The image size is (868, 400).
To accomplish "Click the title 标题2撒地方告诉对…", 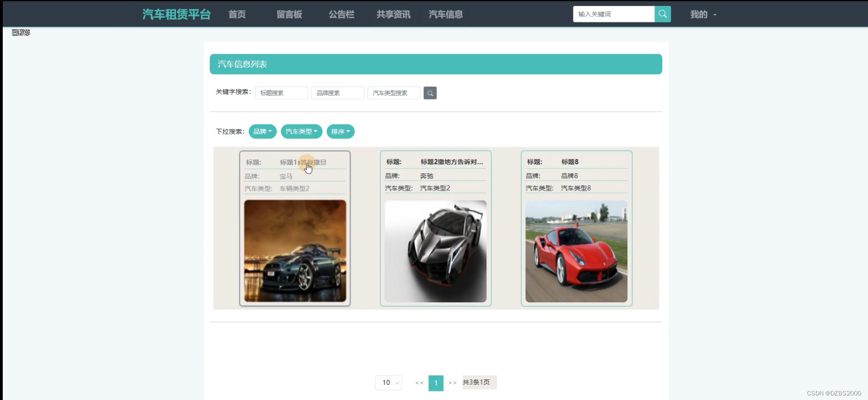I will click(x=452, y=162).
